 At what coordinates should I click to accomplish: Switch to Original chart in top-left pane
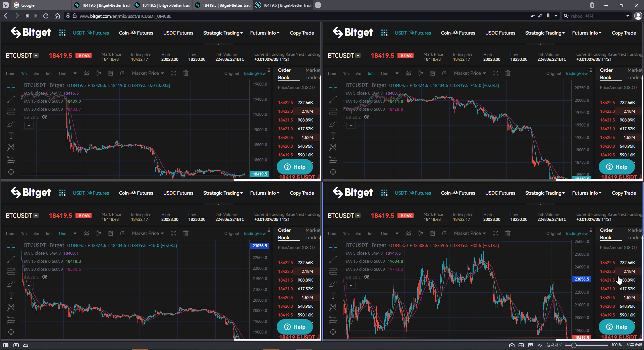pyautogui.click(x=231, y=73)
